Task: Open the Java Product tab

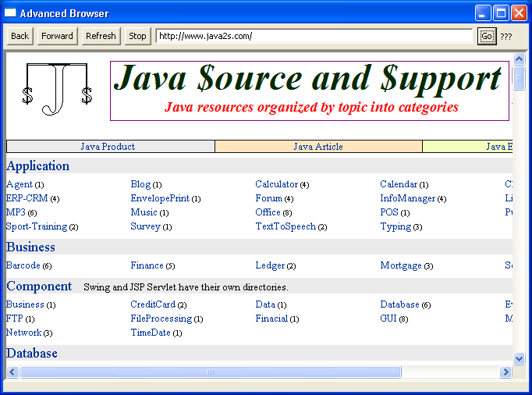Action: click(108, 147)
